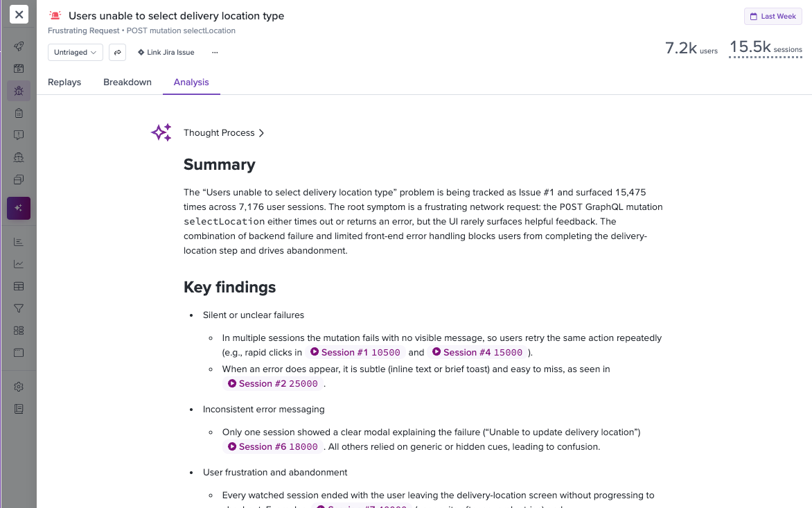Open the overflow ellipsis menu next to Link Jira Issue
Viewport: 812px width, 508px height.
(215, 52)
